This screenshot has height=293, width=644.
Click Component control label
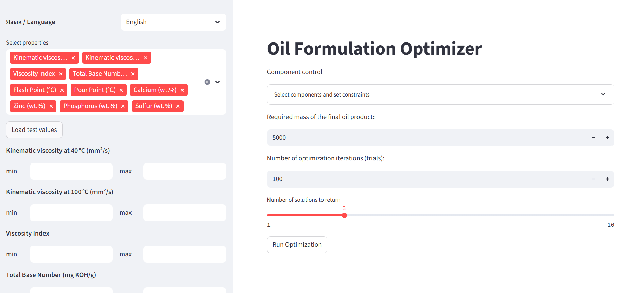tap(295, 72)
